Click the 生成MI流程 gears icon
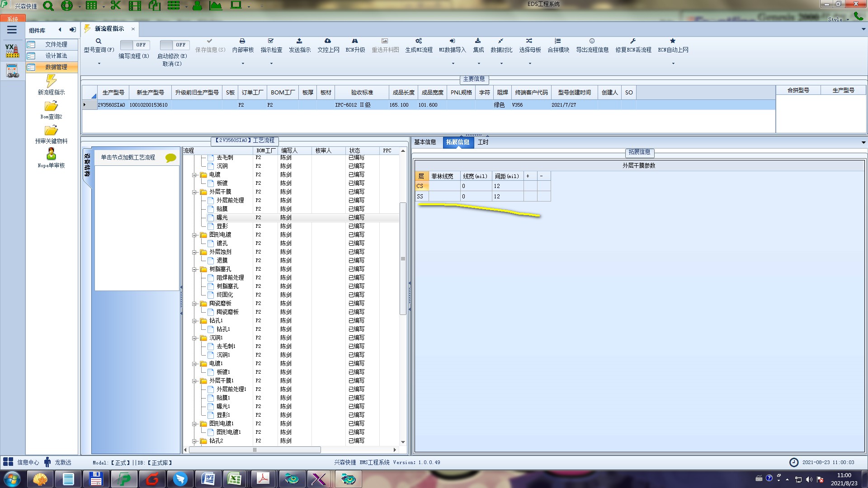Screen dimensions: 868x488 pos(419,41)
